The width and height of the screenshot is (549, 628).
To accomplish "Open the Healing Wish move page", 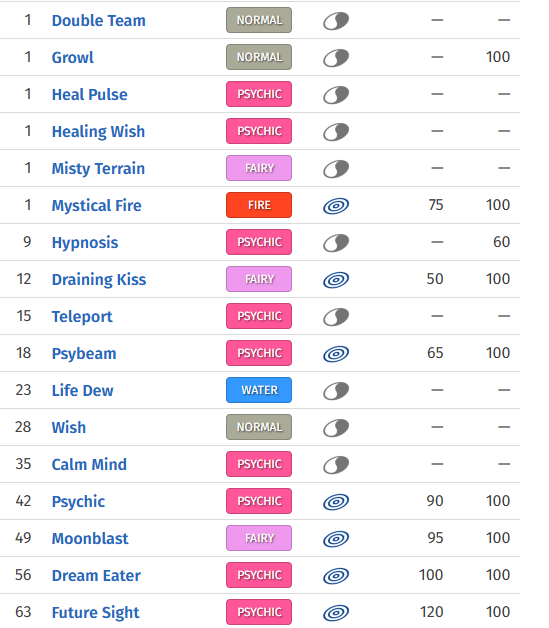I will [98, 131].
